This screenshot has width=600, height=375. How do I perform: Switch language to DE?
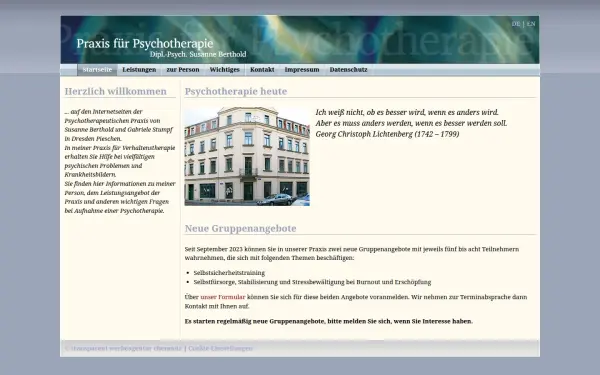coord(516,24)
